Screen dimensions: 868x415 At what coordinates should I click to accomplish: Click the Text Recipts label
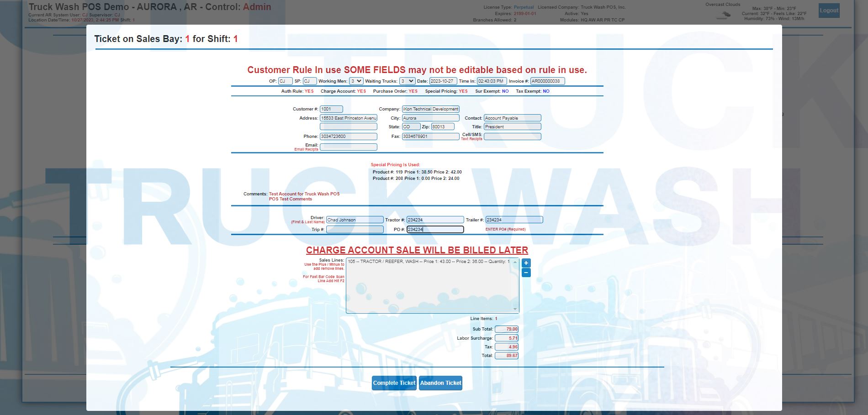click(471, 139)
